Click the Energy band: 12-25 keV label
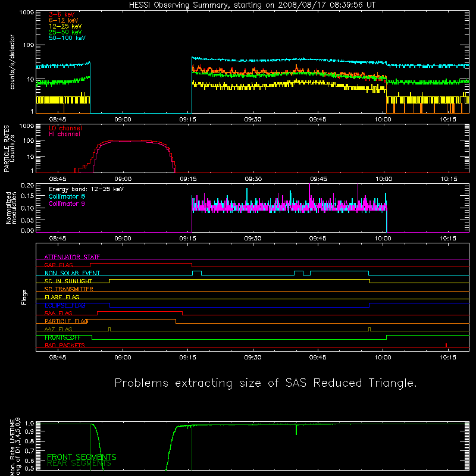 (86, 189)
